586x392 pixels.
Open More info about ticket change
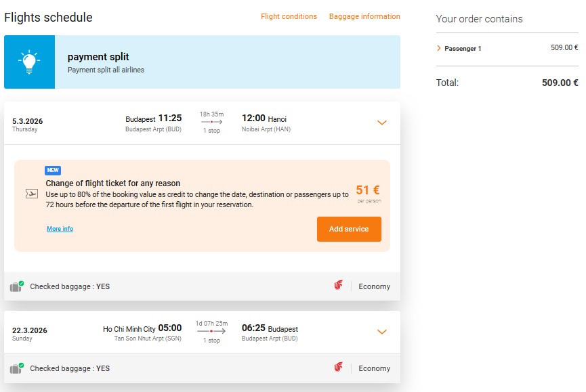60,228
